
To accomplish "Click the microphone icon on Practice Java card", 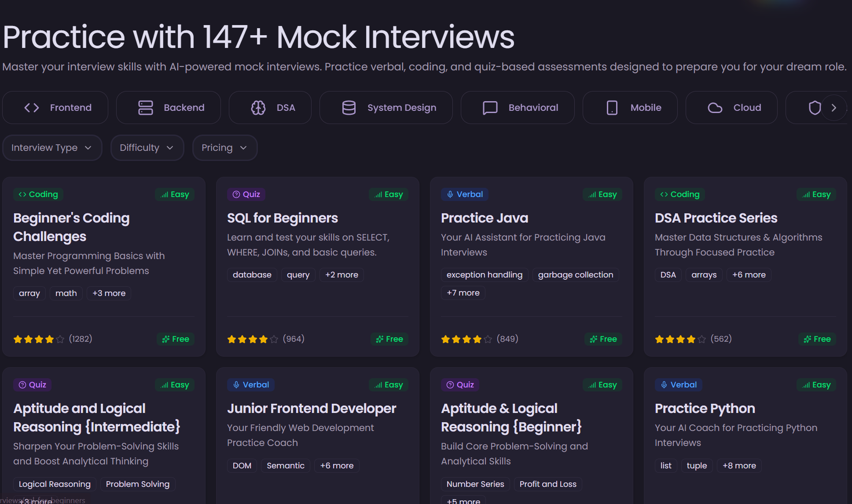I will (449, 194).
